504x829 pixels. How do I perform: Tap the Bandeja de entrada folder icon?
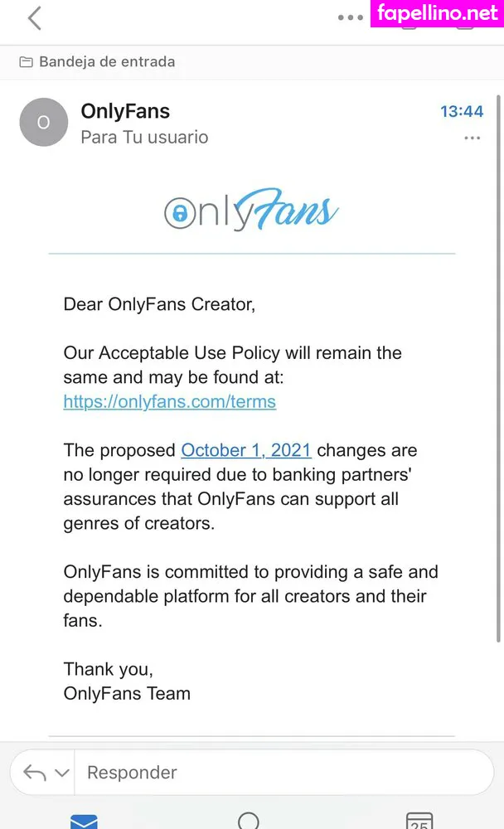[26, 61]
